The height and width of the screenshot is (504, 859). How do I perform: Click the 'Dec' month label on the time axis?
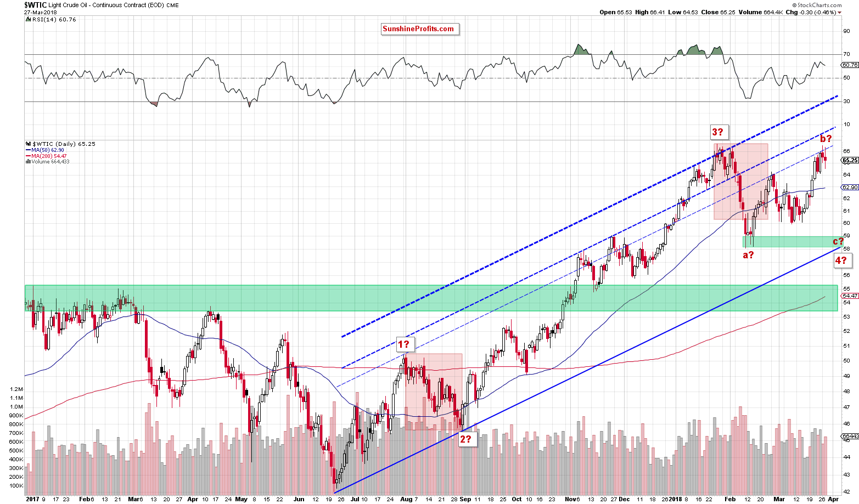pos(624,500)
